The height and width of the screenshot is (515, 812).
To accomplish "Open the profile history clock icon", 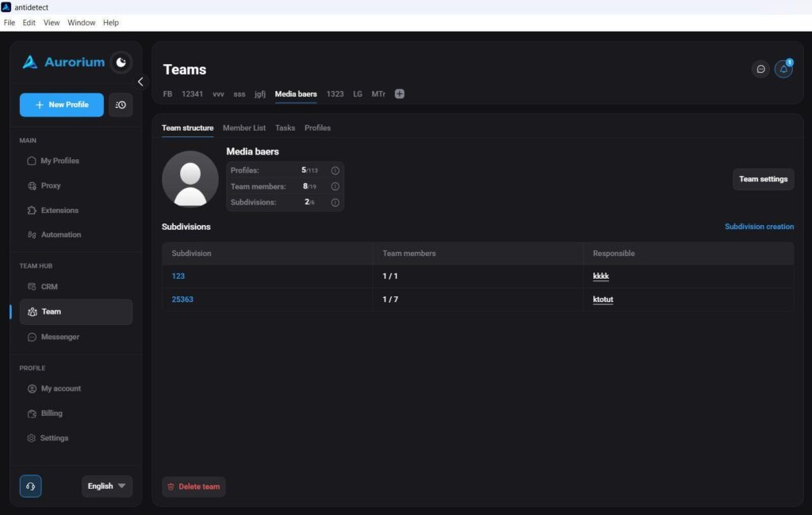I will [x=121, y=105].
